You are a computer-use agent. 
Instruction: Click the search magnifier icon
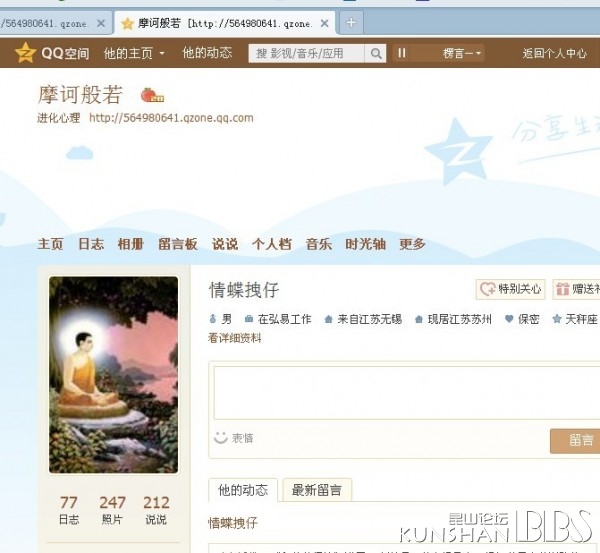(376, 53)
